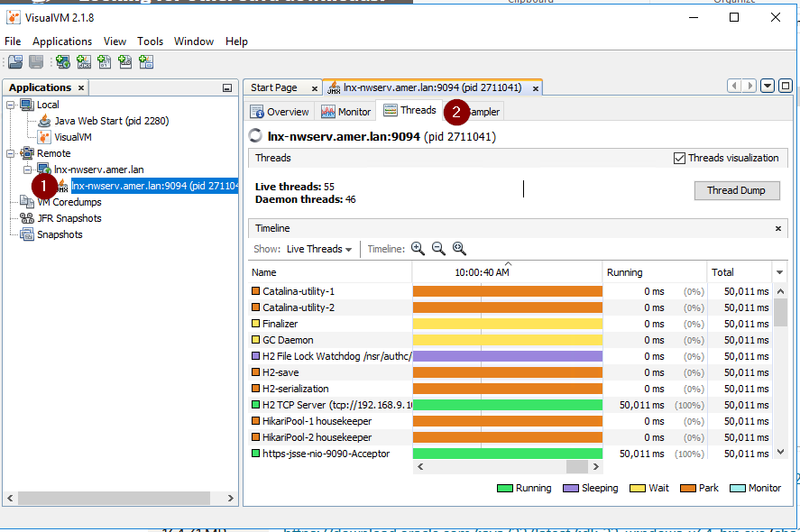This screenshot has width=800, height=532.
Task: Click the minimize panel icon on Applications header
Action: click(229, 87)
